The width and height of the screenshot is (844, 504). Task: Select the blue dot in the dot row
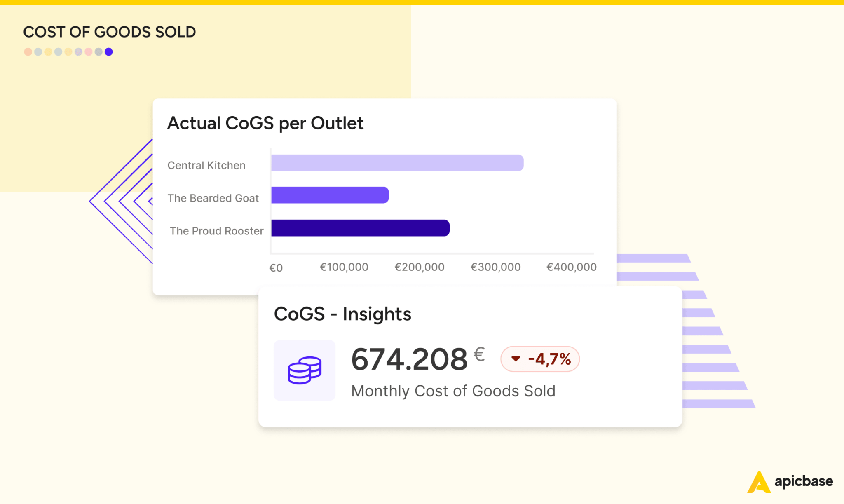[x=109, y=52]
